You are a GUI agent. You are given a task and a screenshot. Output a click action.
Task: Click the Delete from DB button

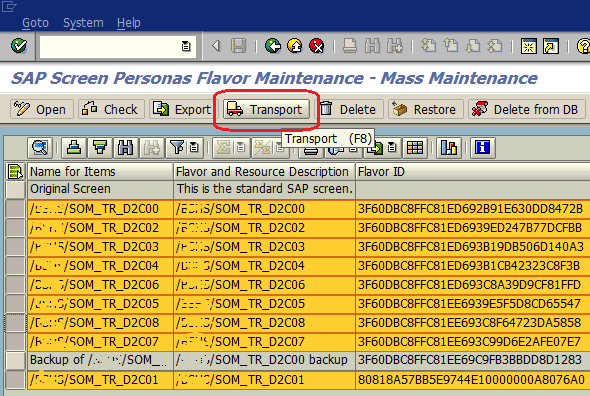coord(527,110)
